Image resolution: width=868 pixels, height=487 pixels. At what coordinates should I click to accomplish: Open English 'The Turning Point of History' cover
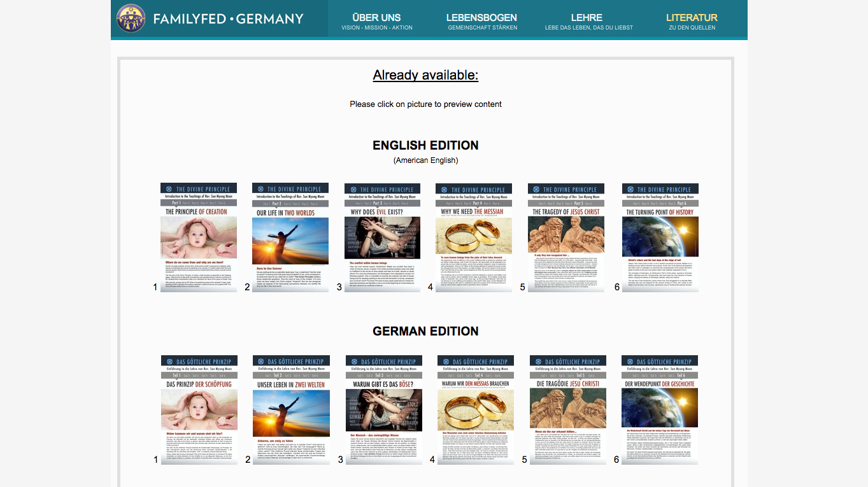[660, 237]
